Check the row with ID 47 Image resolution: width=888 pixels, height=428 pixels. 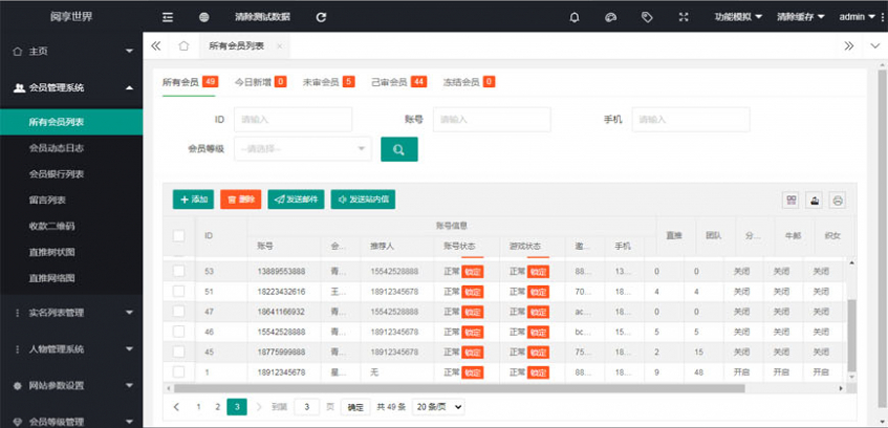(178, 311)
